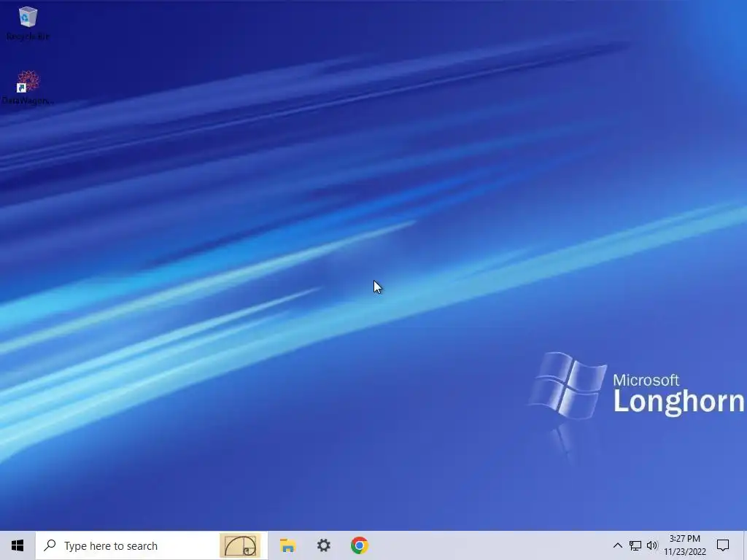Select the DataWagon desktop shortcut
747x560 pixels.
tap(28, 87)
